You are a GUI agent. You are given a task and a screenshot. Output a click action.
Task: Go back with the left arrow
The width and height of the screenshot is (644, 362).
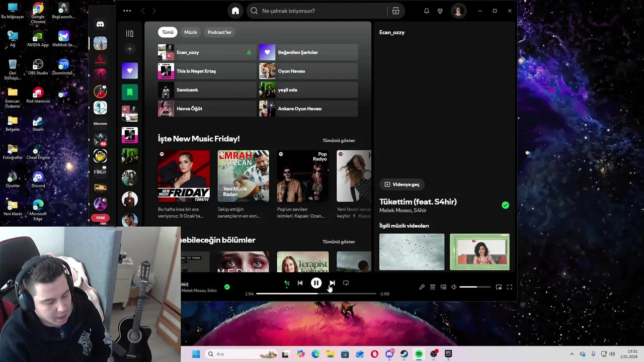click(x=143, y=11)
